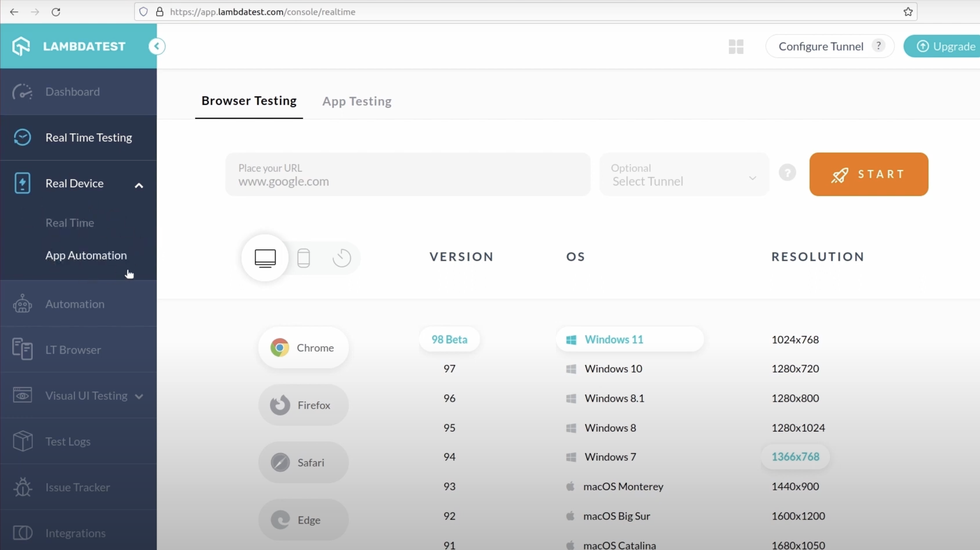Collapse the sidebar with the arrow button
The image size is (980, 550).
pos(156,46)
